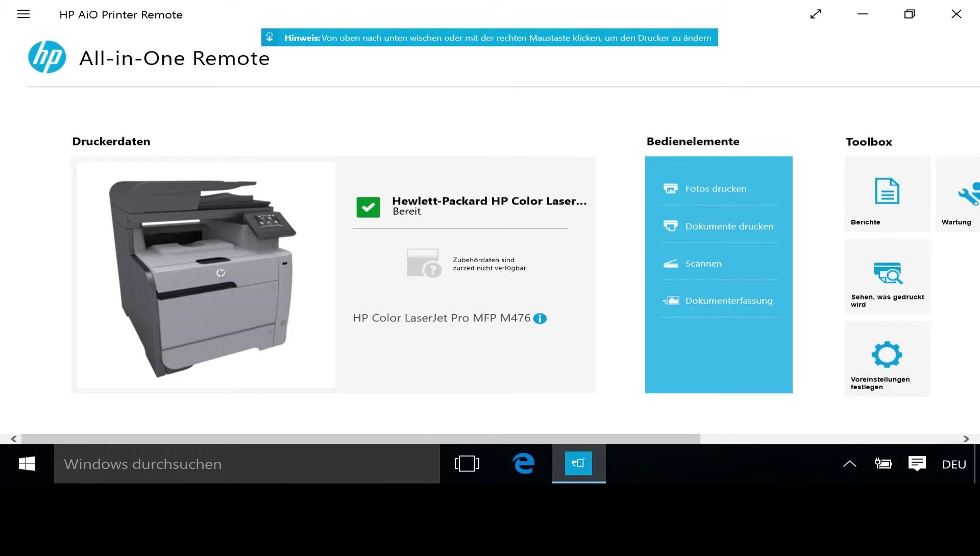The image size is (980, 556).
Task: Open Fotos drucken
Action: coord(719,189)
